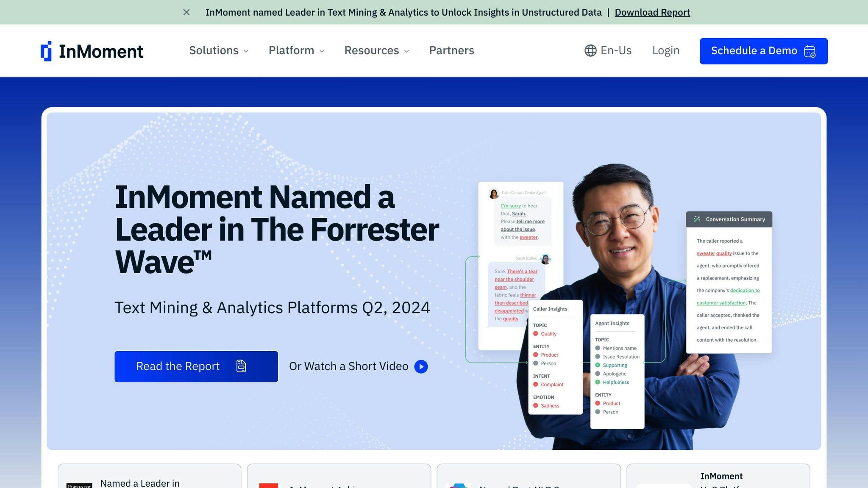Click the Read the Report button
This screenshot has height=488, width=868.
click(x=196, y=366)
